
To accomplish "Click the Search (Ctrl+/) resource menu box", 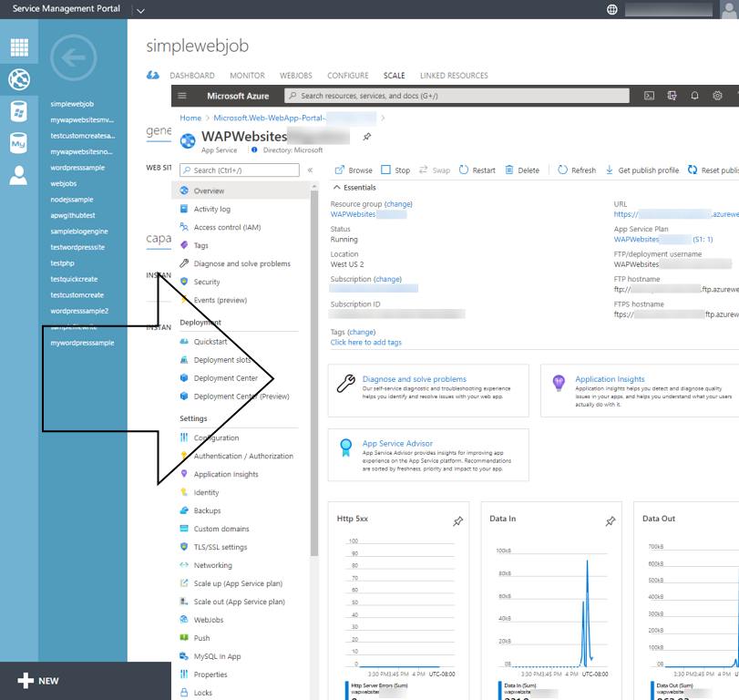I will click(241, 170).
